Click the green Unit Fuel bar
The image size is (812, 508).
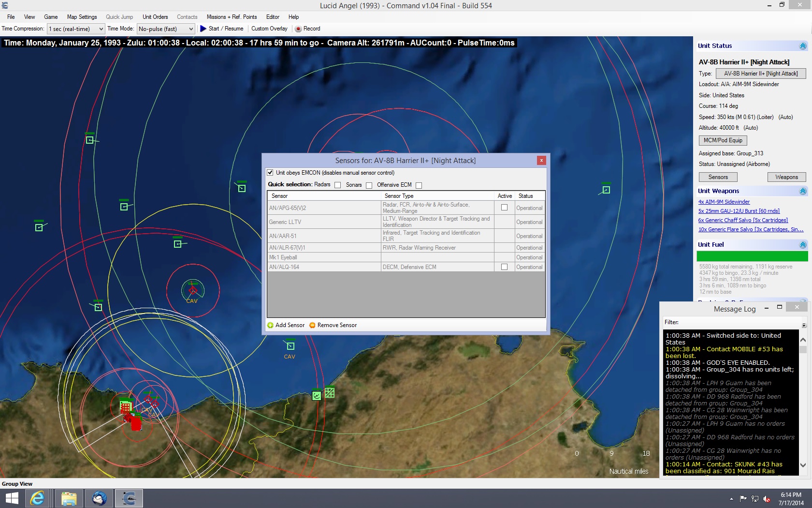point(752,256)
